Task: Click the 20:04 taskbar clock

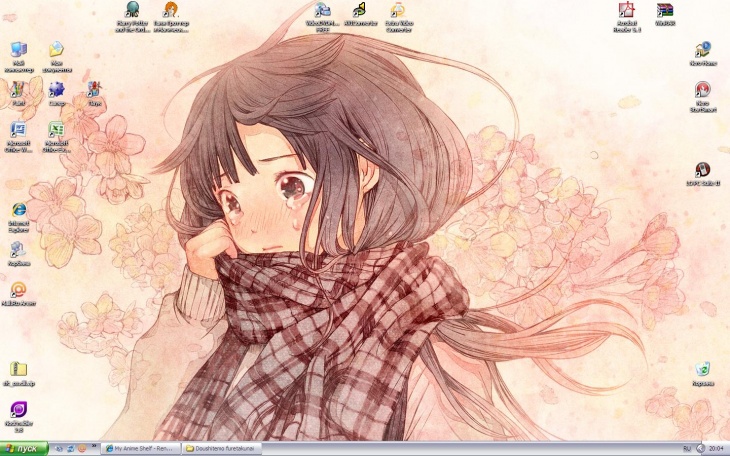Action: (x=716, y=449)
